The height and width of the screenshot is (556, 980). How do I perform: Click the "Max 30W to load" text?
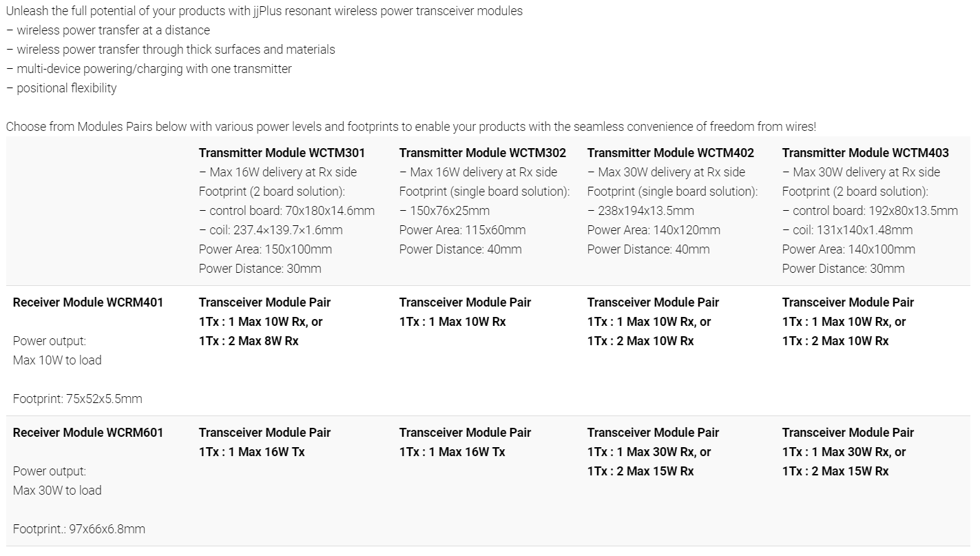[x=57, y=491]
